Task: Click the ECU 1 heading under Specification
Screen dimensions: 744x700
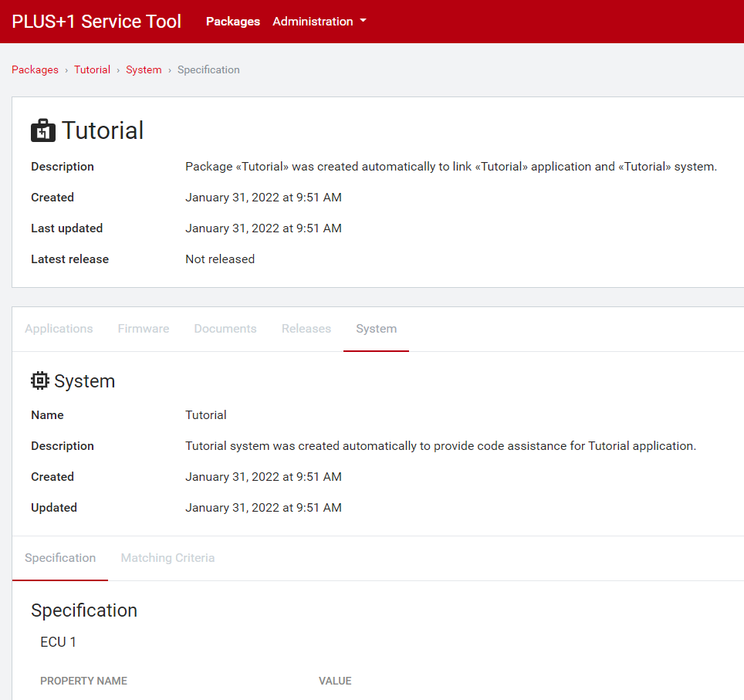Action: tap(58, 641)
